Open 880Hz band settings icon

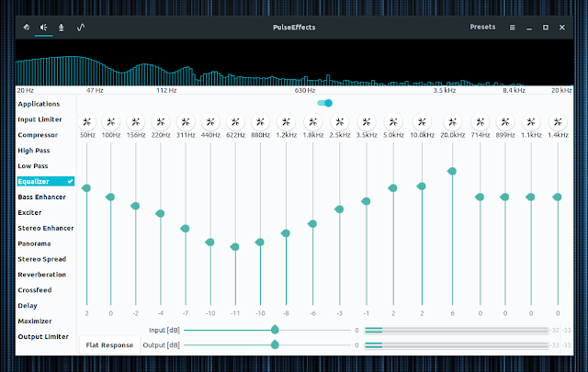[260, 122]
